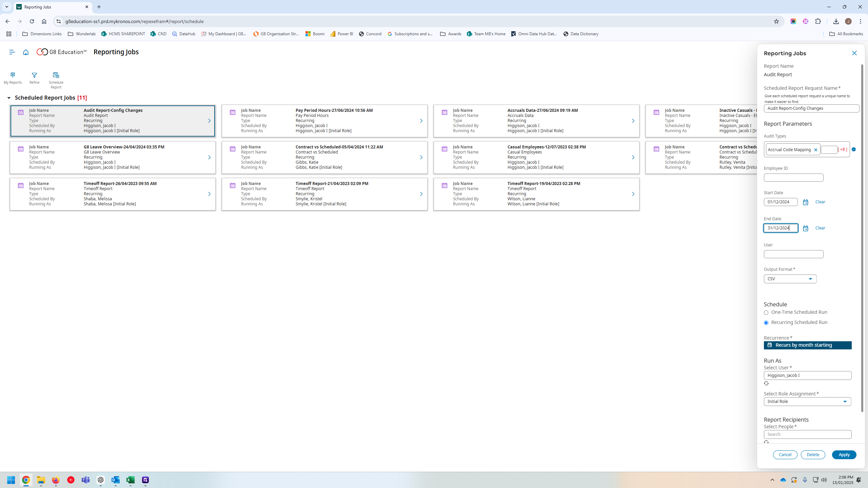
Task: Click calendar icon on G8 Leave Overview card
Action: 21,149
